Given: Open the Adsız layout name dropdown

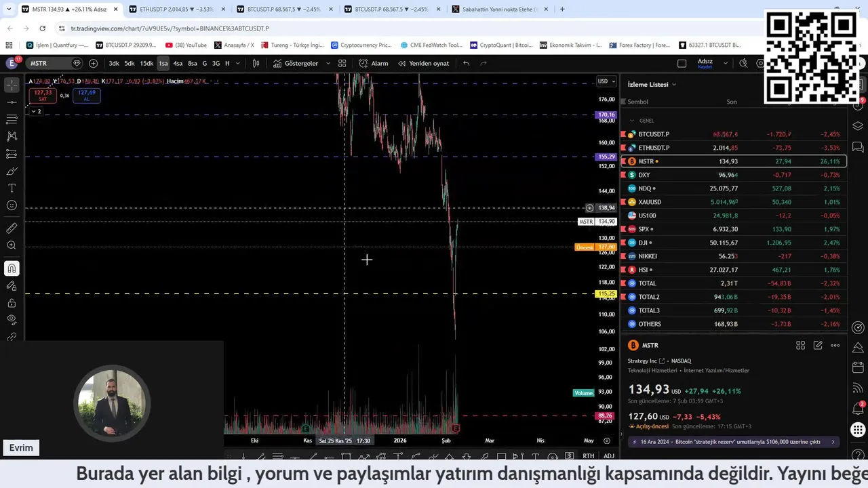Looking at the screenshot, I should 725,63.
